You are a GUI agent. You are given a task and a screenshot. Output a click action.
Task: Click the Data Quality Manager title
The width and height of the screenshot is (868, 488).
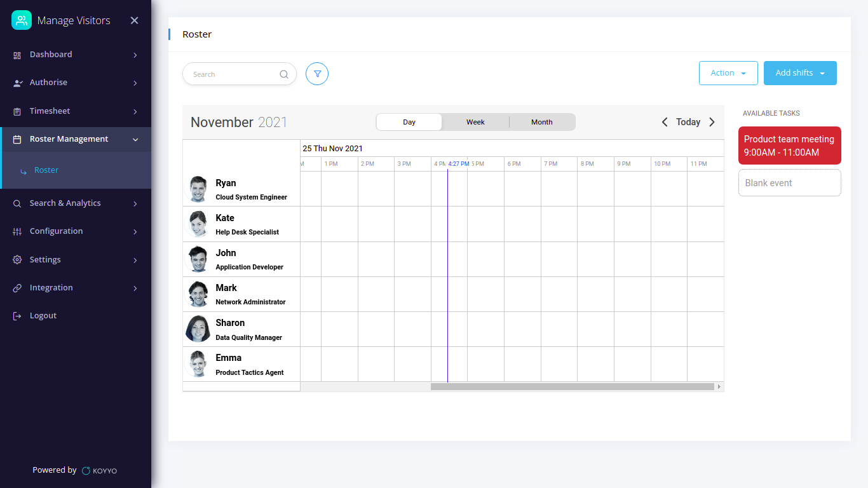[x=249, y=337]
